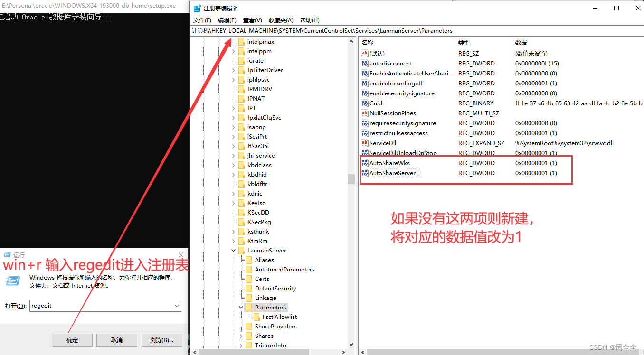644x355 pixels.
Task: Select the FsctlAllowlist subkey
Action: click(280, 317)
